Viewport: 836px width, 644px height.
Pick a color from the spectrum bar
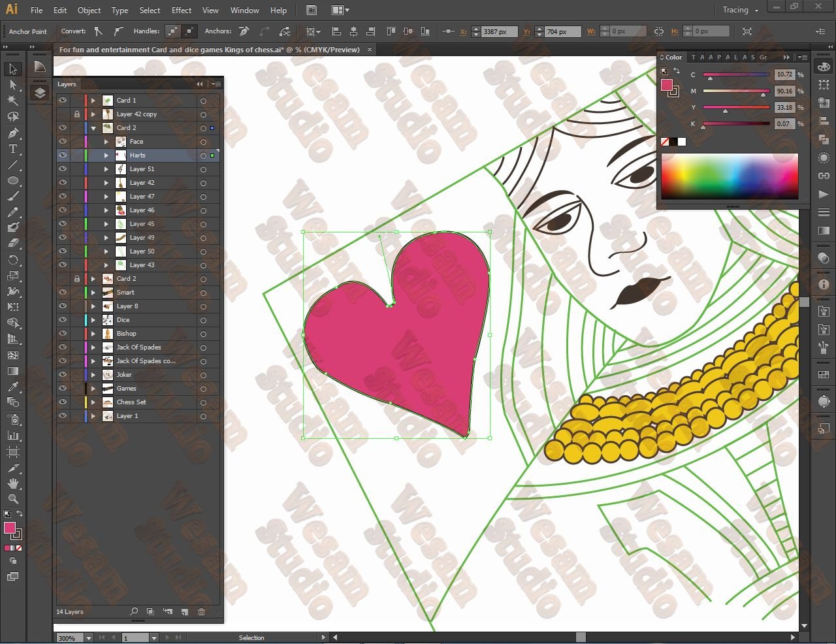tap(730, 176)
